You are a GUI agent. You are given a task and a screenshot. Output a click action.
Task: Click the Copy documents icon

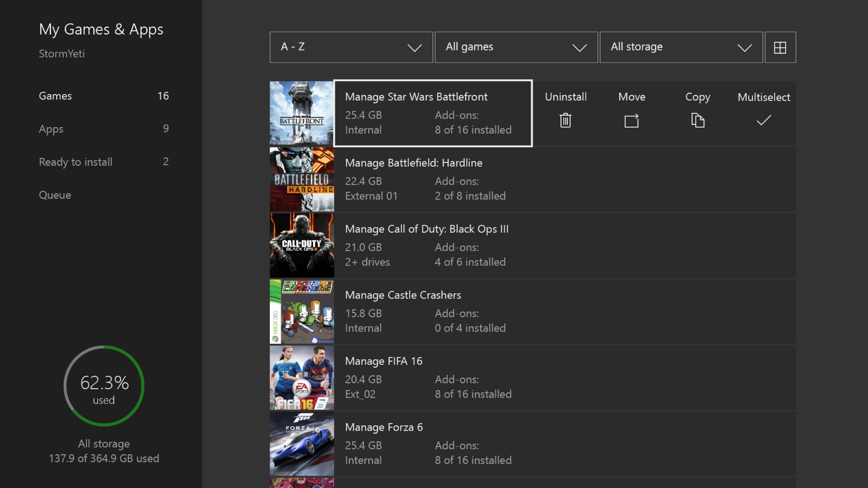(x=698, y=120)
